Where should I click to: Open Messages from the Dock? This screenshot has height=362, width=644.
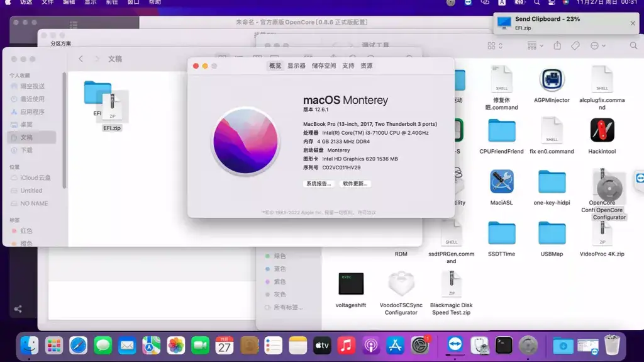[103, 345]
